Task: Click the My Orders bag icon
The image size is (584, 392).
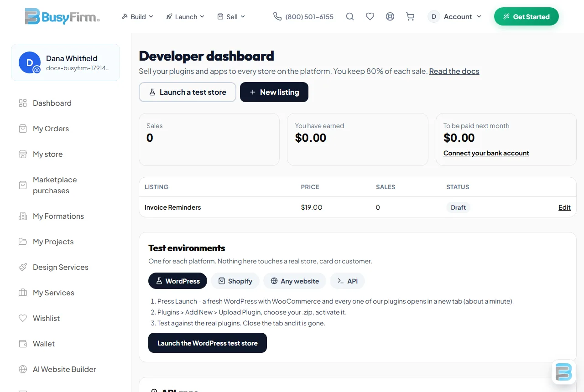Action: click(x=23, y=129)
